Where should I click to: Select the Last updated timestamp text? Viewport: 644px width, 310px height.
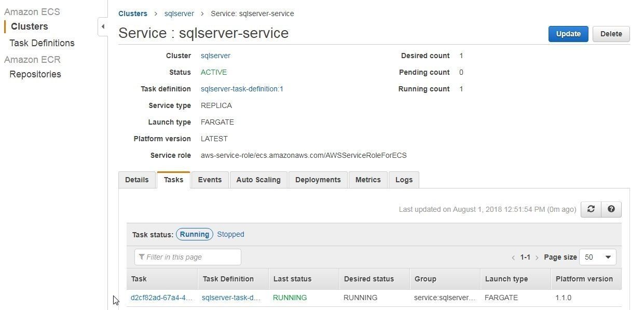click(487, 209)
